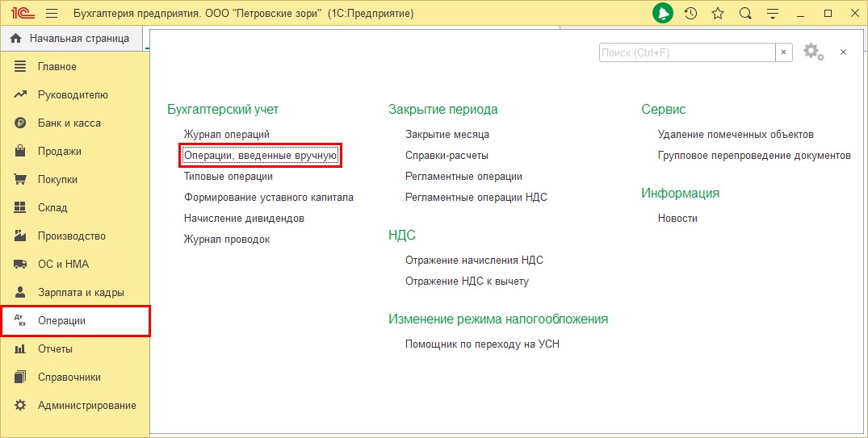Viewport: 868px width, 438px height.
Task: Click the Продажи shopping bag icon
Action: (x=20, y=150)
